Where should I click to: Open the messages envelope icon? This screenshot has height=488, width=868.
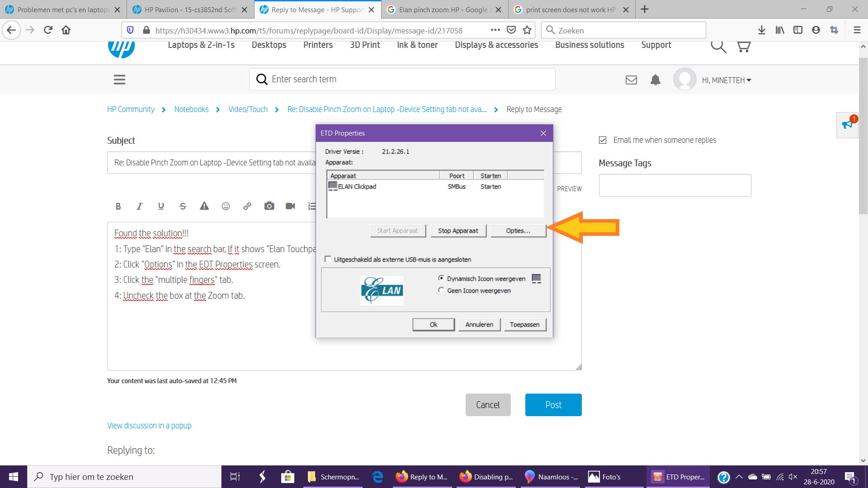point(631,80)
